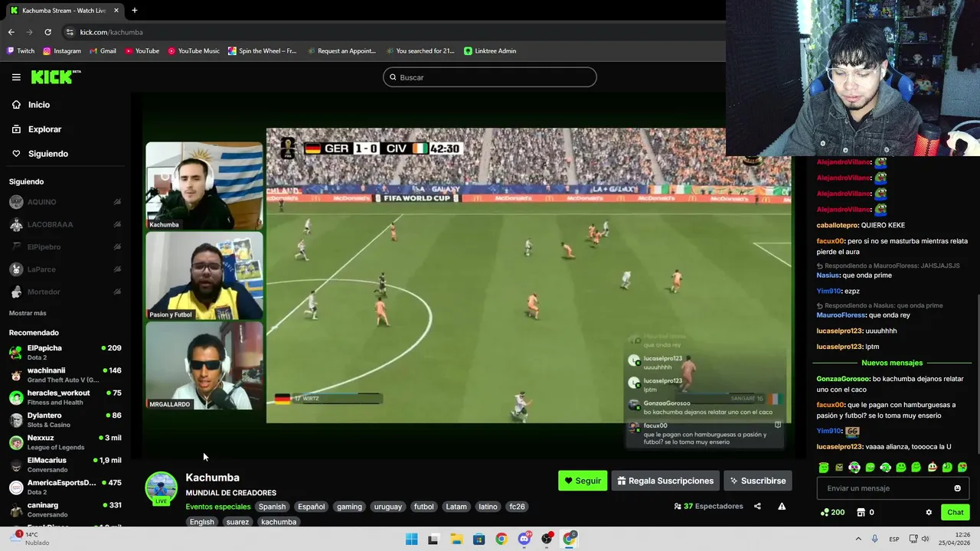This screenshot has height=551, width=980.
Task: Click the browser back arrow
Action: [11, 32]
